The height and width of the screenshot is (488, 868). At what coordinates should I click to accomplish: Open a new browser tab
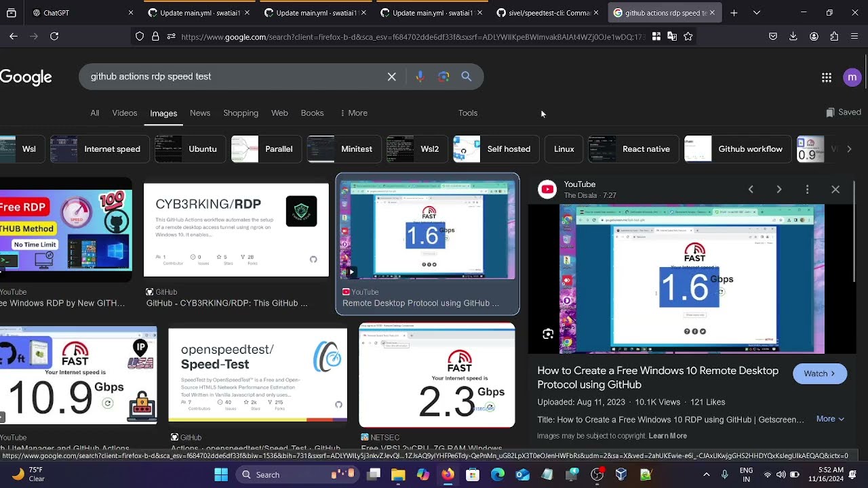pyautogui.click(x=734, y=13)
